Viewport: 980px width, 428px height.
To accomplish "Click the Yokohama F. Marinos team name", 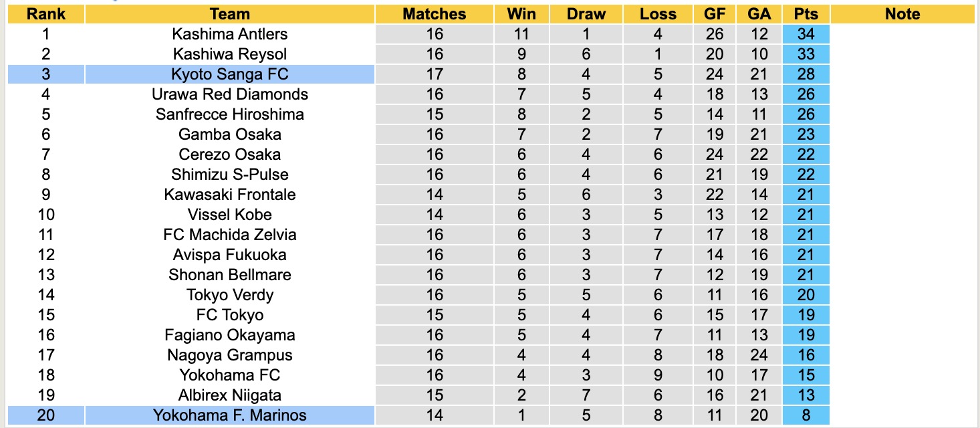I will [229, 415].
